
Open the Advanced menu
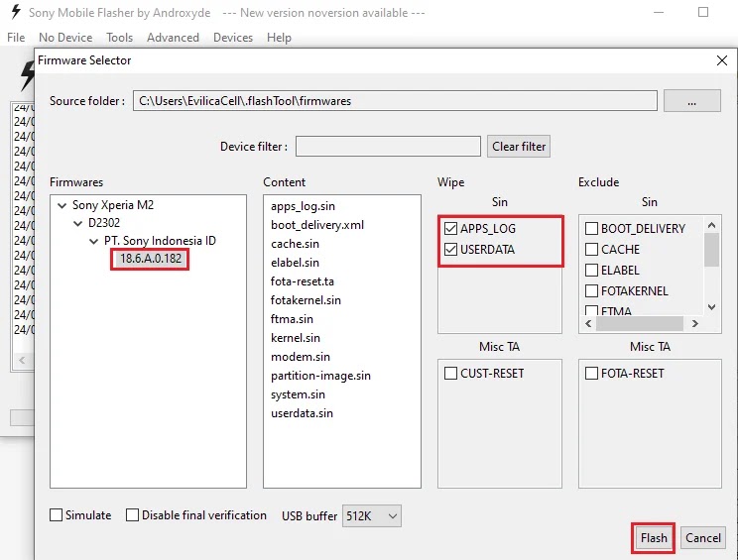pos(173,38)
